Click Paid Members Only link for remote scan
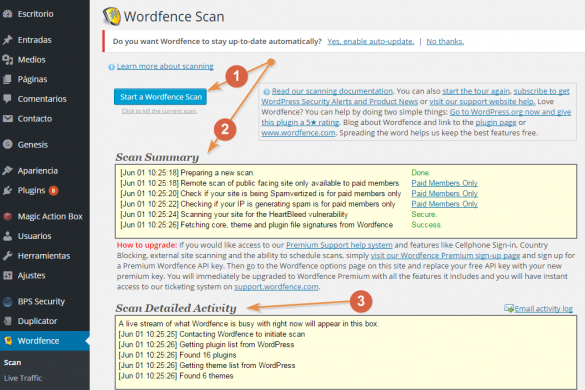The image size is (585, 390). 444,183
